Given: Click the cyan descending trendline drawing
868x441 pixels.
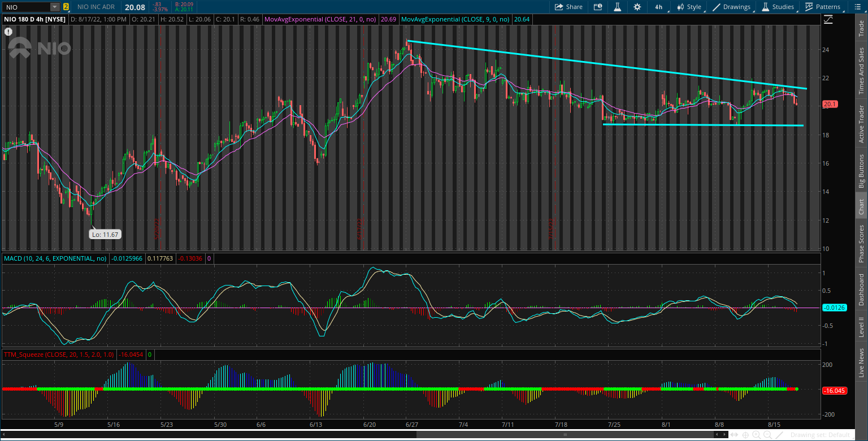Looking at the screenshot, I should click(x=607, y=65).
